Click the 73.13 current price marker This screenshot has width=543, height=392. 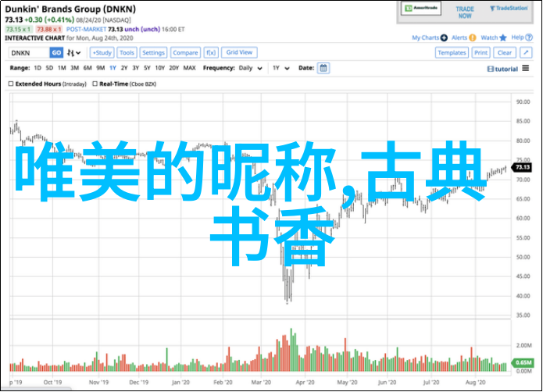click(x=522, y=167)
